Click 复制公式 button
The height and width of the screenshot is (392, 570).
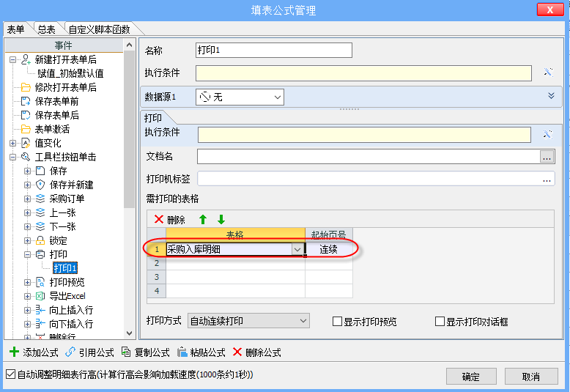point(145,352)
